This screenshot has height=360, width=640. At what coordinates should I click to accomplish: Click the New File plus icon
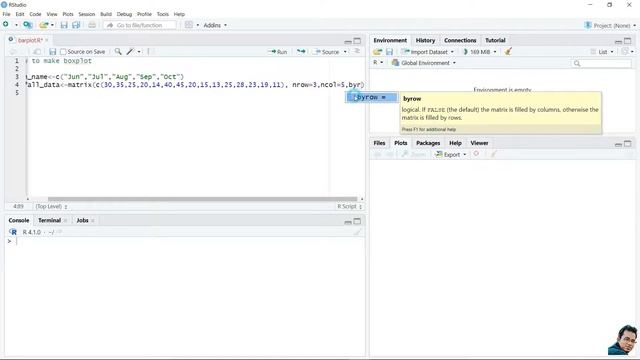tap(6, 25)
